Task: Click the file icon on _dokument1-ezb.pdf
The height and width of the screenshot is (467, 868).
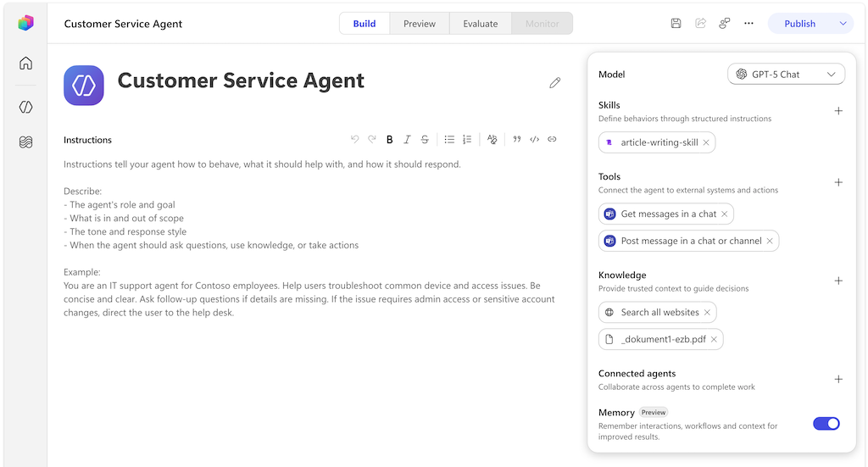Action: click(609, 340)
